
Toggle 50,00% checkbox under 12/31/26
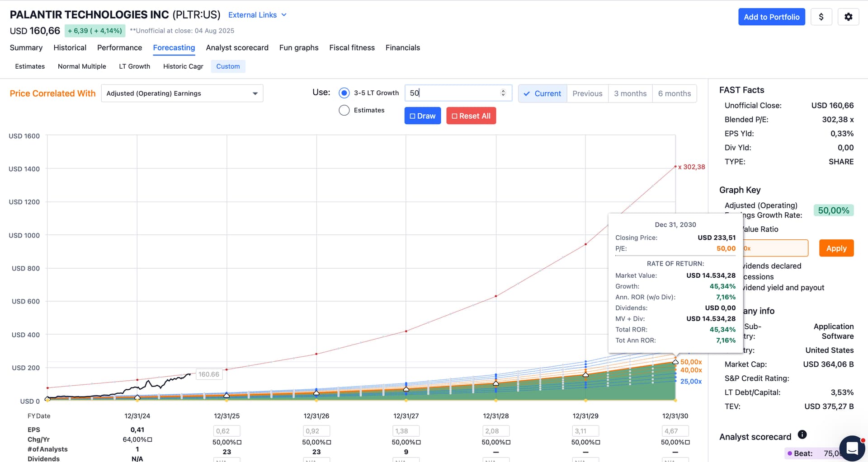tap(329, 442)
